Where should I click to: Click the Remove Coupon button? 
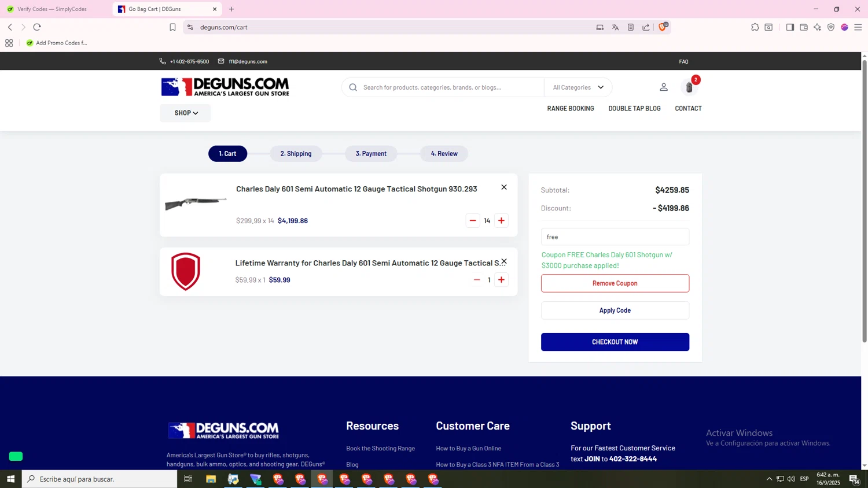coord(615,283)
